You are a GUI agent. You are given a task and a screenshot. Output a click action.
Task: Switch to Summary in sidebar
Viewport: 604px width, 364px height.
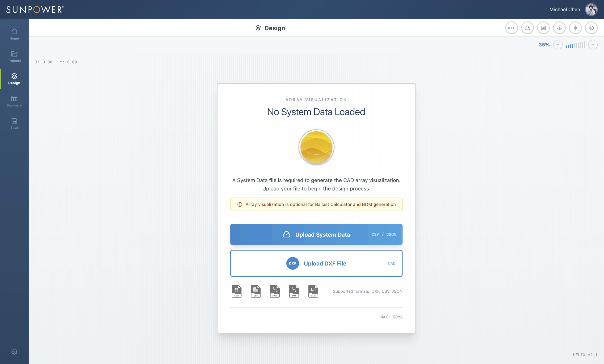(14, 101)
